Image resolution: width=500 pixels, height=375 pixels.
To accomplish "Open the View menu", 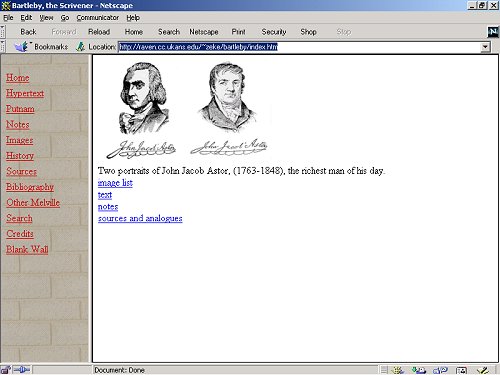I will pos(46,18).
